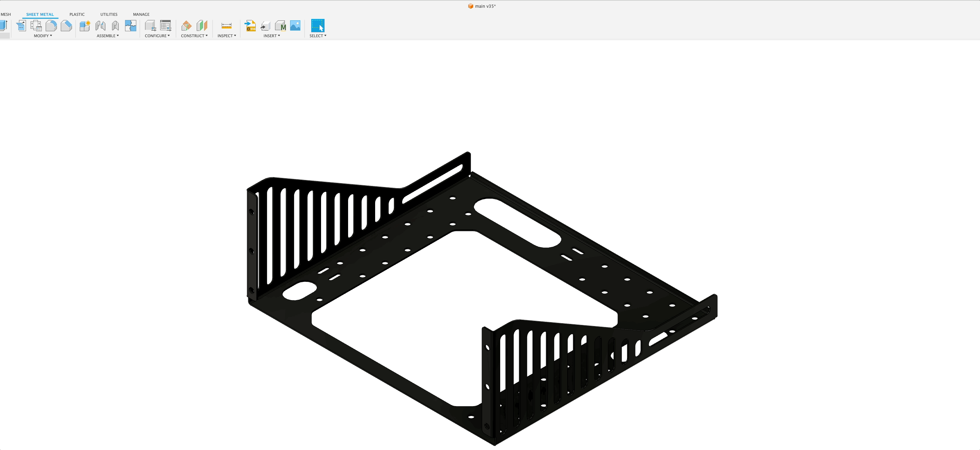Click the Canvas image insert icon
The height and width of the screenshot is (450, 980).
pyautogui.click(x=295, y=26)
